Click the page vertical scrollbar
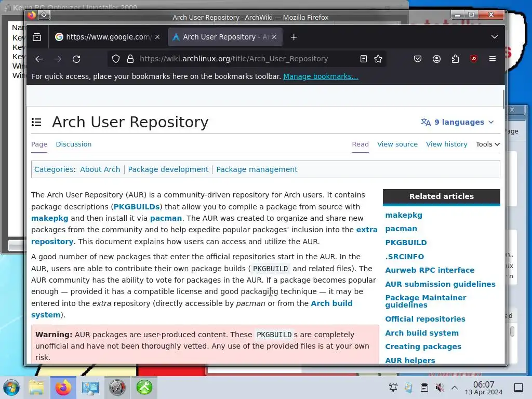Viewport: 532px width, 399px height. tap(503, 99)
